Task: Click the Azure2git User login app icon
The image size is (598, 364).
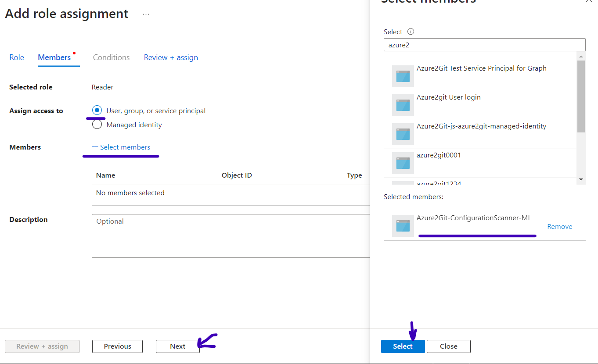Action: (x=403, y=105)
